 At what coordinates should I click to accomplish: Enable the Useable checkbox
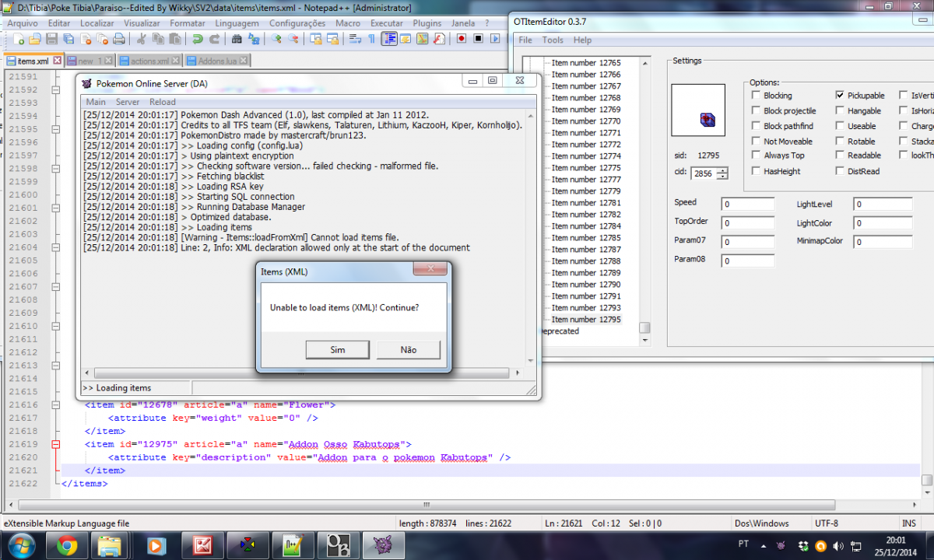(x=840, y=126)
